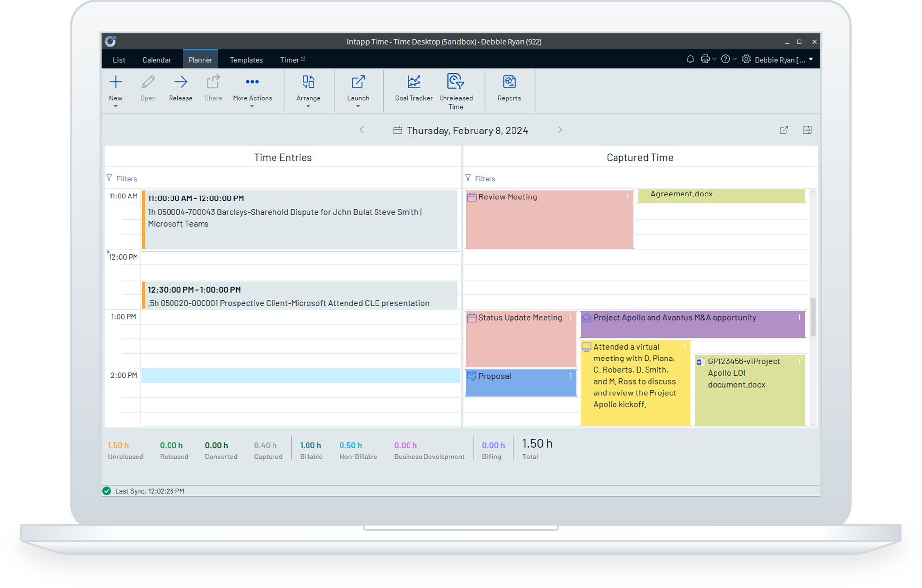Open Filters for Time Entries
Screen dimensions: 922x588
(122, 178)
